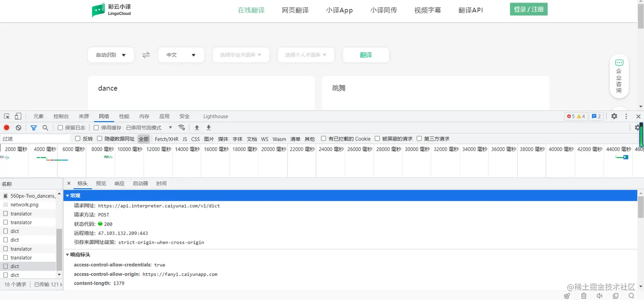Go to 网页翻译 nav link
The width and height of the screenshot is (644, 300).
[x=295, y=10]
